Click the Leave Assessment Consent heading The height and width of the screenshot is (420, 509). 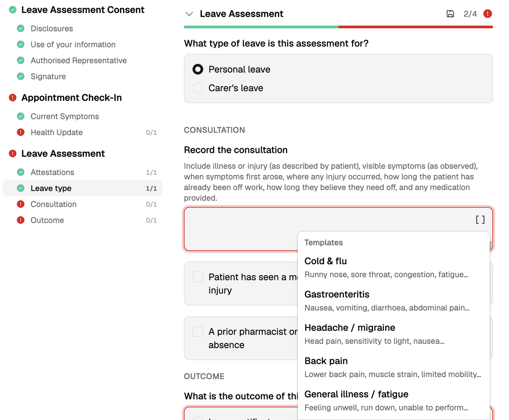click(x=83, y=10)
